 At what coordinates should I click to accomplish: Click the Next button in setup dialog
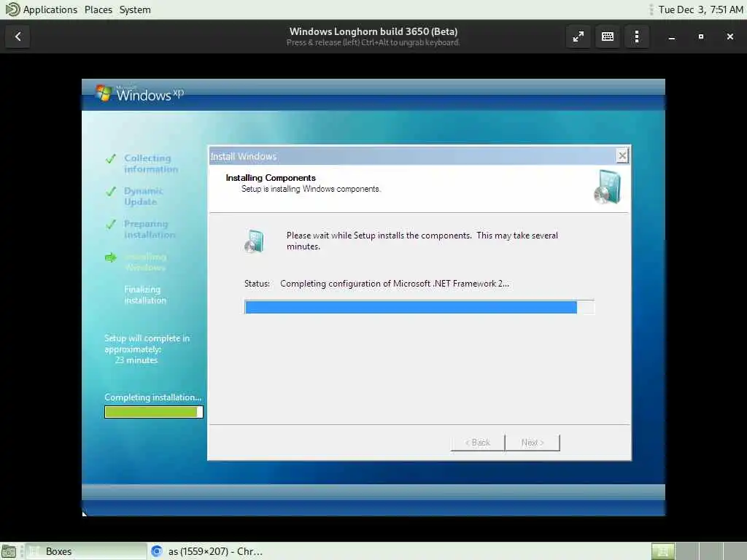(532, 443)
